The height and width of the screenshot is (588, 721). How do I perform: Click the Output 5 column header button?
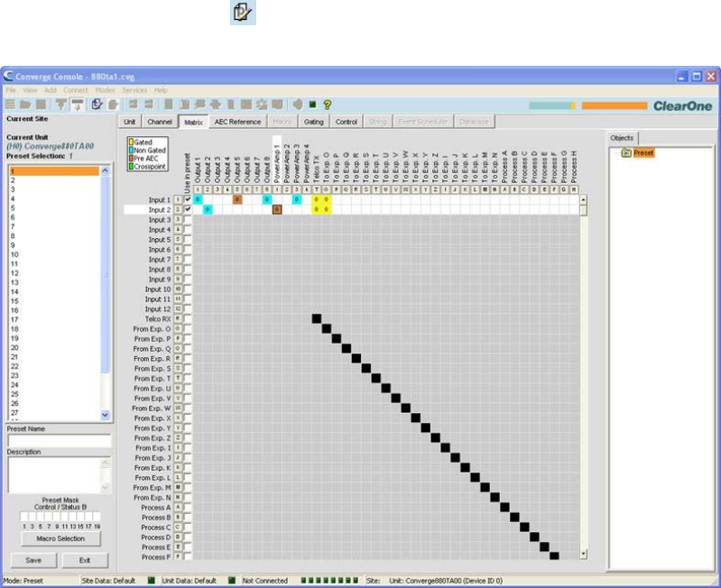coord(237,189)
